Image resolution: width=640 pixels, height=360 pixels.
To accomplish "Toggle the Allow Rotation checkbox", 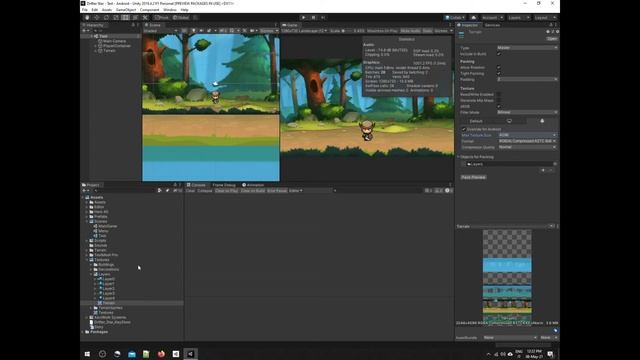I will 499,67.
